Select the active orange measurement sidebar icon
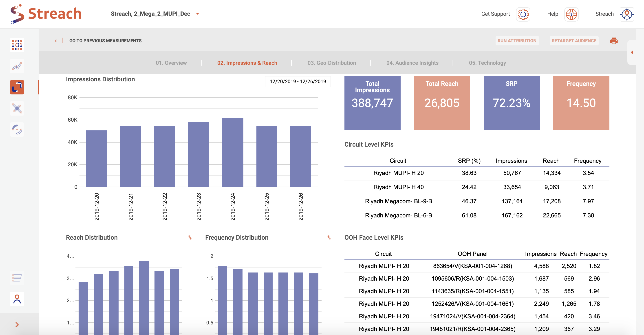The width and height of the screenshot is (644, 335). [17, 87]
